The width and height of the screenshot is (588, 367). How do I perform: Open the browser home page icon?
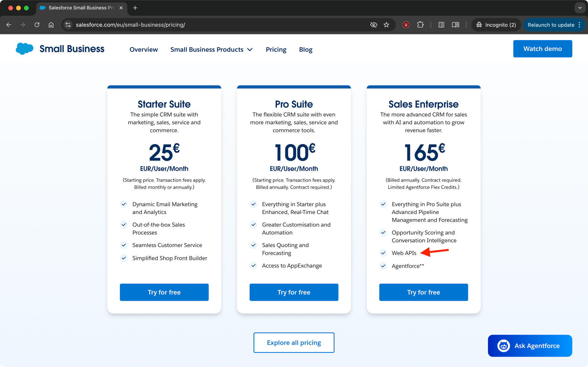click(51, 25)
